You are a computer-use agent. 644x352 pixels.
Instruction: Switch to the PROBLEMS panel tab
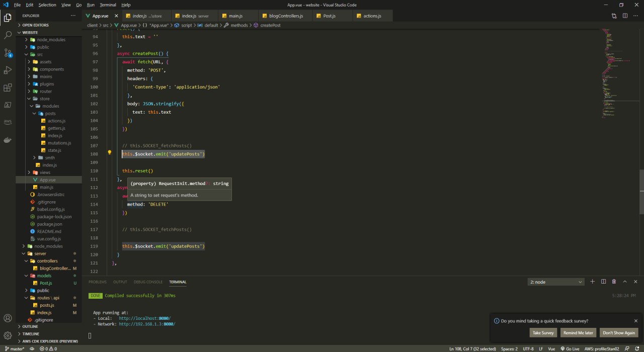pos(98,282)
